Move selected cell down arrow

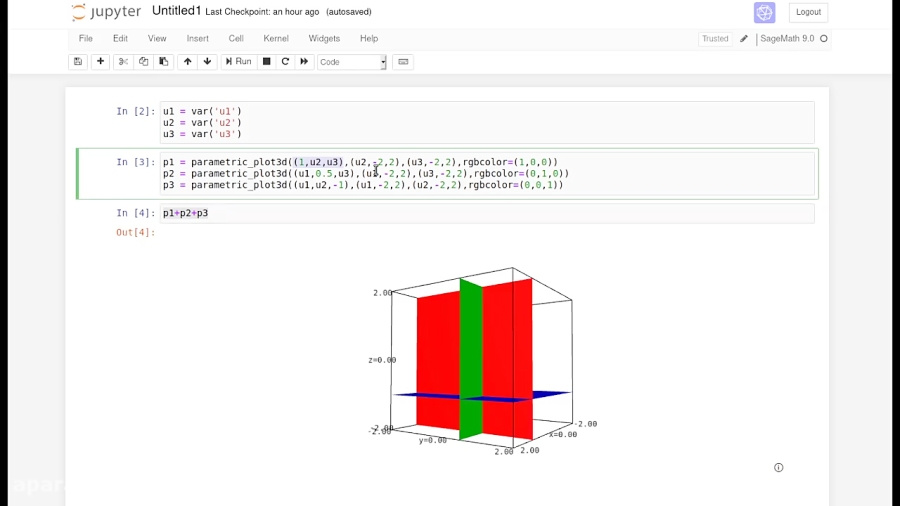(x=208, y=62)
